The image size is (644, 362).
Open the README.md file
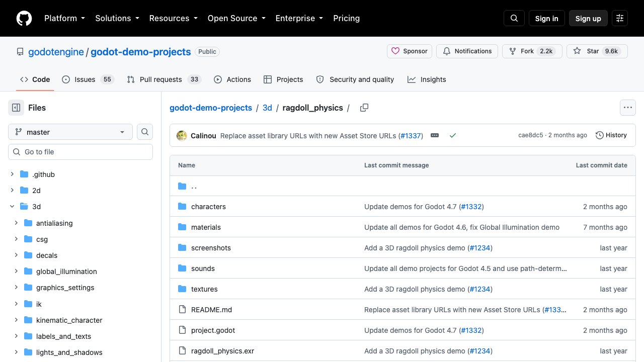coord(211,310)
